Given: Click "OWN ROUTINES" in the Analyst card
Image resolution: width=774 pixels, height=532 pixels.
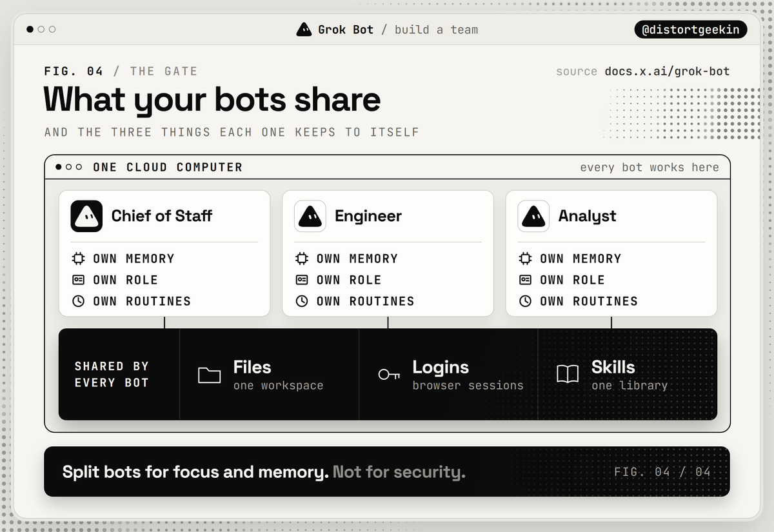Looking at the screenshot, I should [589, 301].
